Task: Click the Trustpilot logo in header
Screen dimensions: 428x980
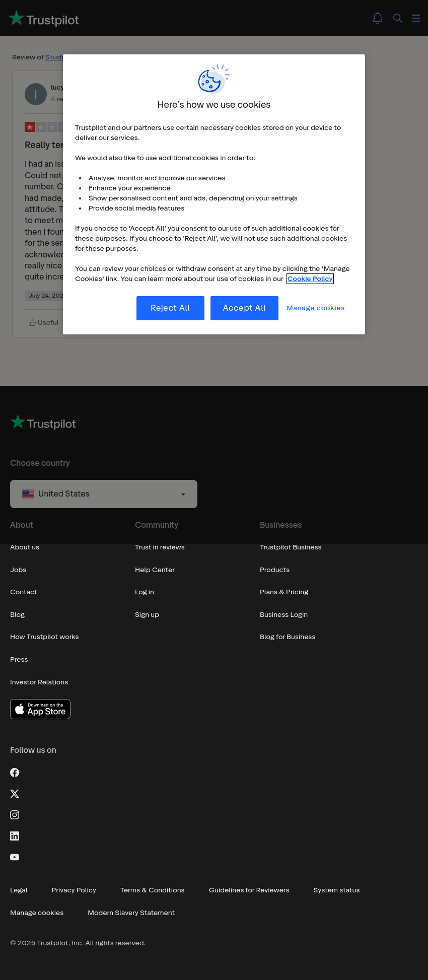Action: pos(44,19)
